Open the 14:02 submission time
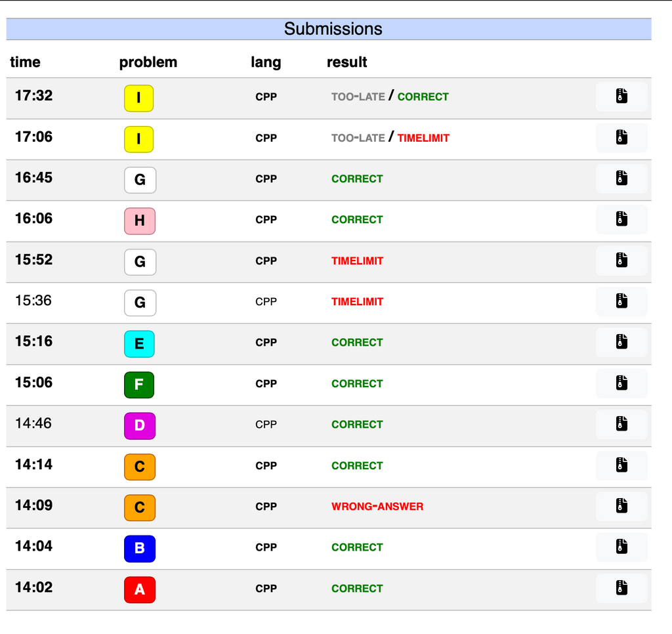This screenshot has width=672, height=634. pos(34,587)
